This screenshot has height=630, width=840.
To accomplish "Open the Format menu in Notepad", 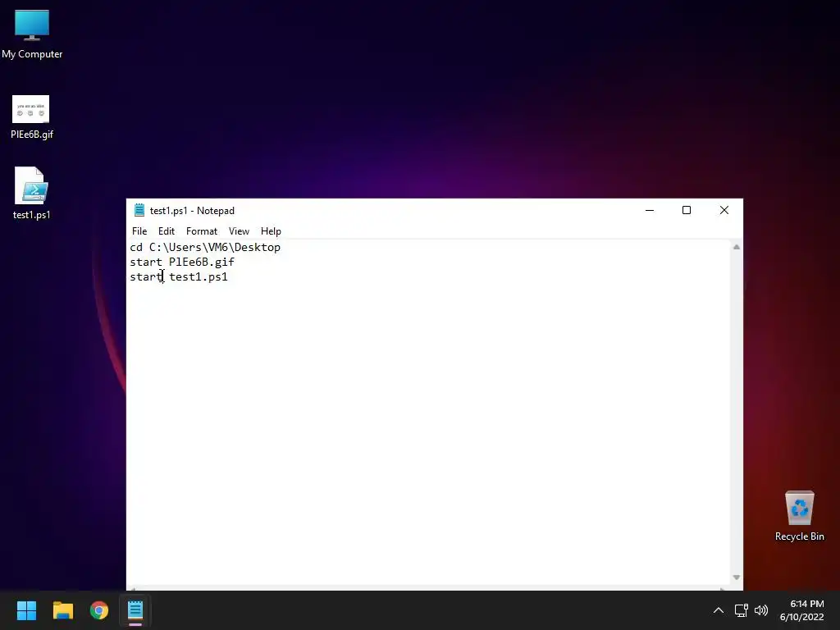I will click(x=202, y=231).
